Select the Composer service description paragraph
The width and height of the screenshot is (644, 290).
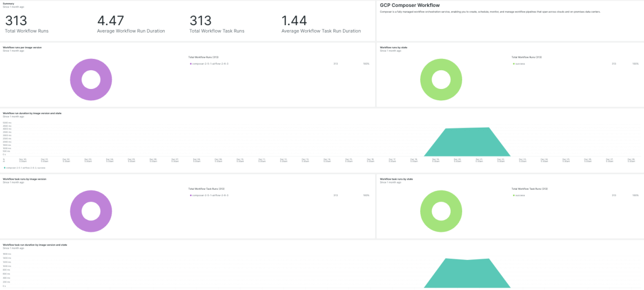490,11
